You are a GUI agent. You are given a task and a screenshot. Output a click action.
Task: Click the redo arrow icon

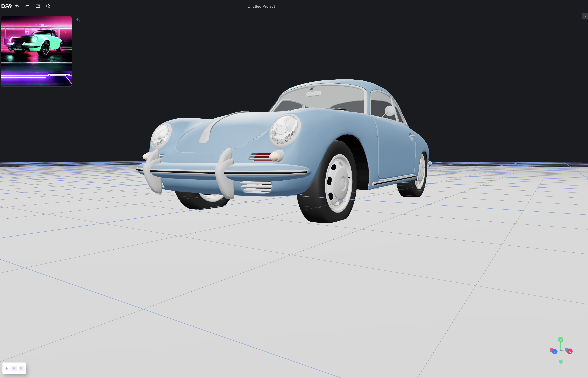point(27,6)
